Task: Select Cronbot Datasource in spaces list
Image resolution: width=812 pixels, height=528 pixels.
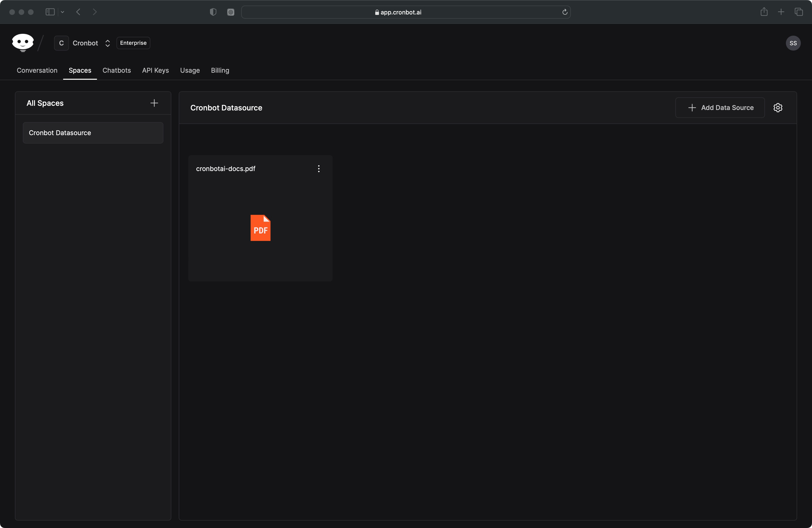Action: pos(93,133)
